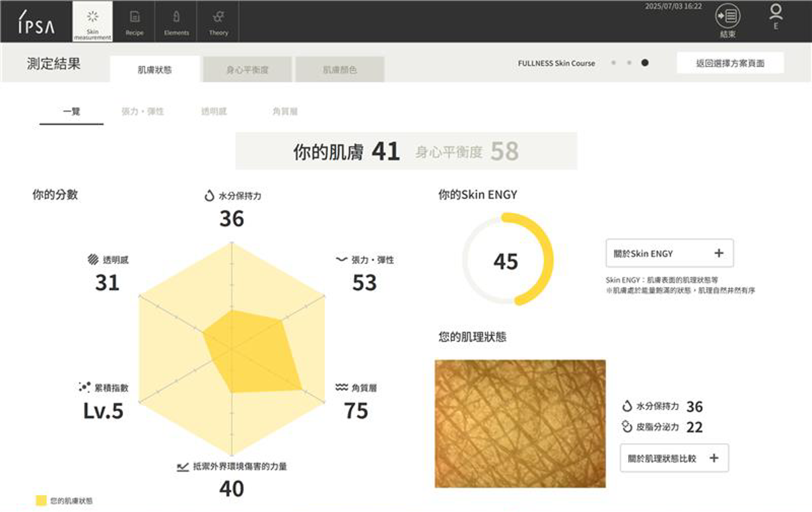Screen dimensions: 812x512
Task: Select the second course progress dot
Action: click(629, 63)
